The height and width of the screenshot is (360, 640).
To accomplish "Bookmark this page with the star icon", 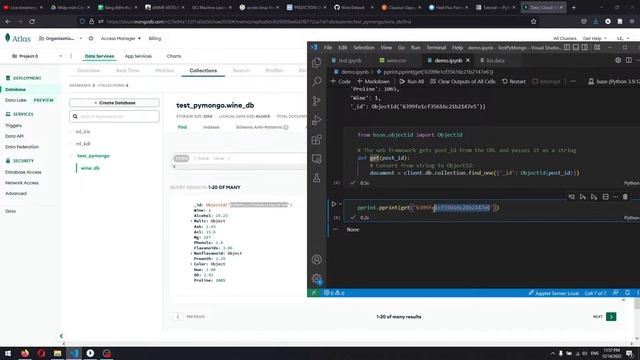I will click(533, 22).
